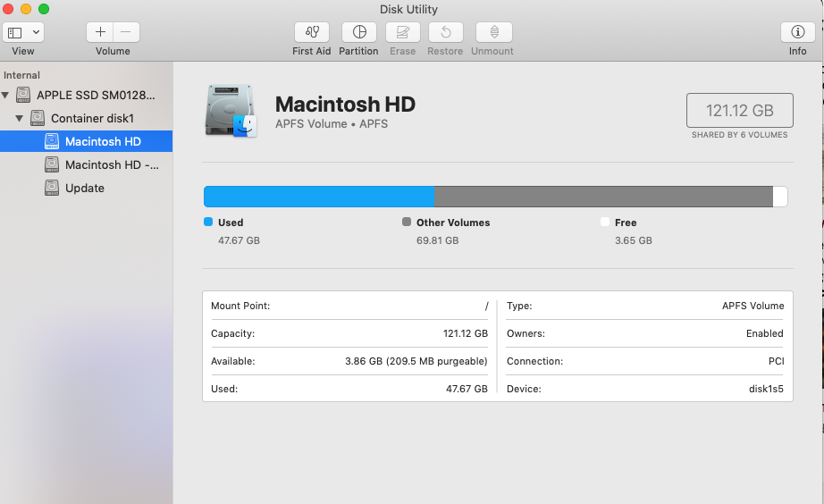Select Macintosh HD volume in sidebar
Screen dimensions: 824x504
(x=86, y=141)
